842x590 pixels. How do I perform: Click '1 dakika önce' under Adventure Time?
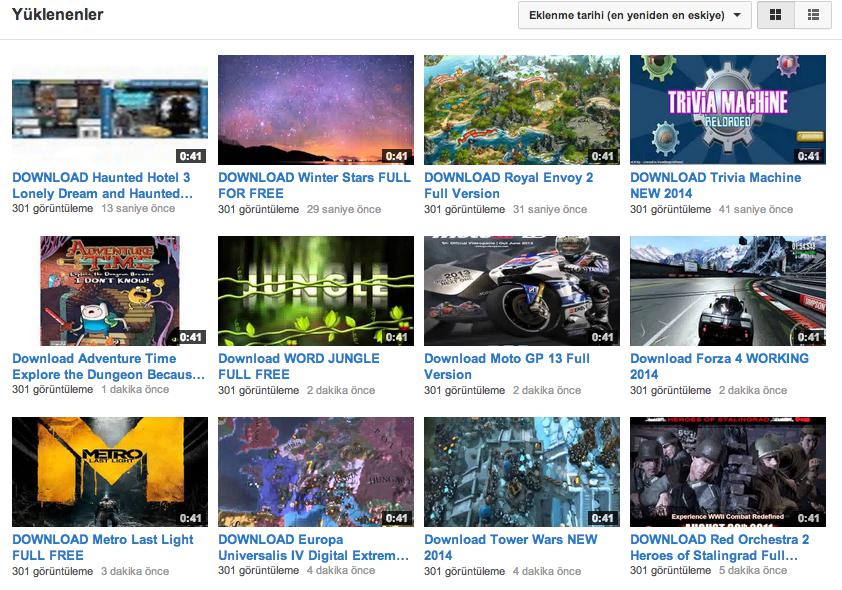pyautogui.click(x=135, y=389)
